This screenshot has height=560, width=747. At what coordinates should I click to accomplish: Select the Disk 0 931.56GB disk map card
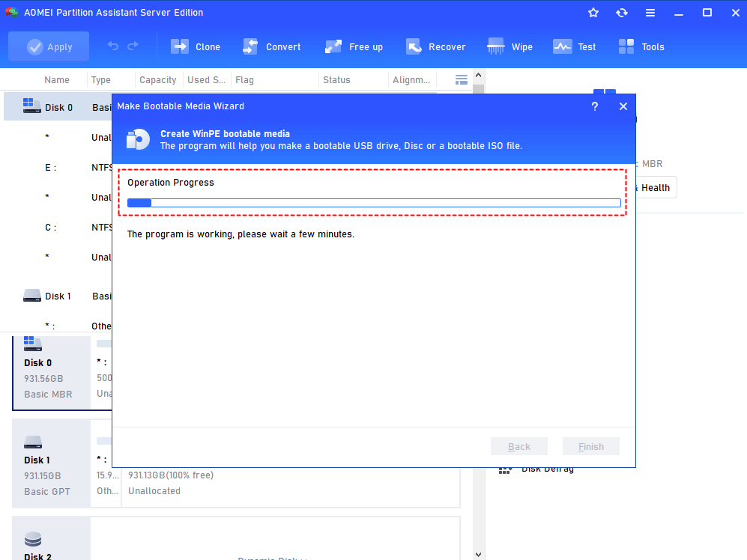click(x=52, y=372)
